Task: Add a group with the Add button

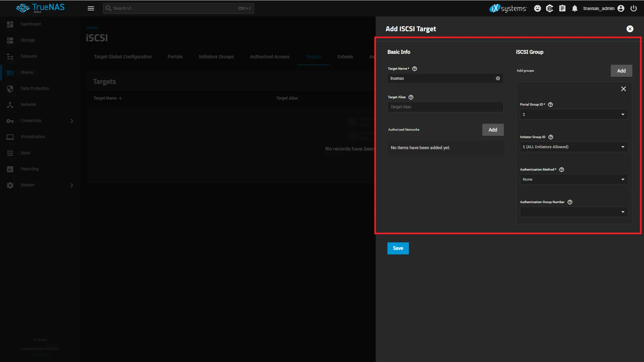Action: (621, 71)
